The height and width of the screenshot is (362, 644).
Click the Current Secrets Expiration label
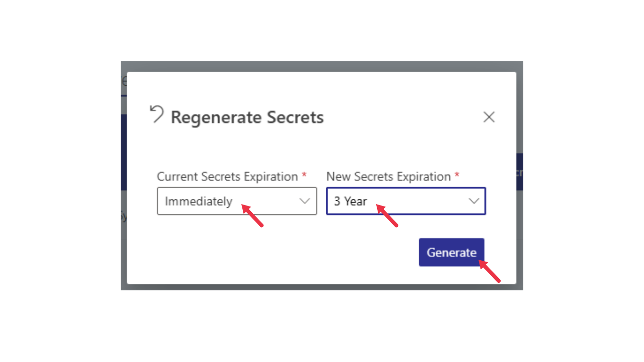click(227, 177)
